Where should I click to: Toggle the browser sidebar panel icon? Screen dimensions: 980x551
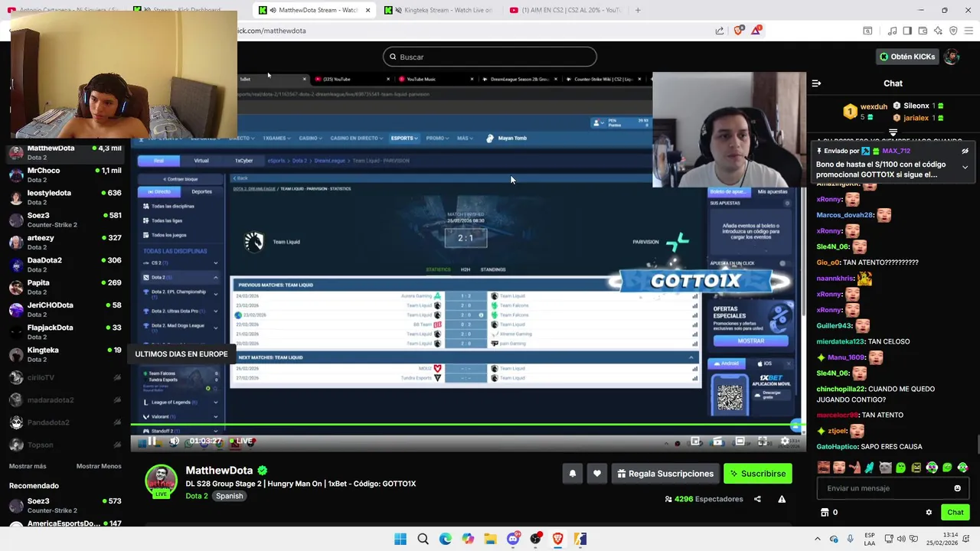(x=907, y=31)
